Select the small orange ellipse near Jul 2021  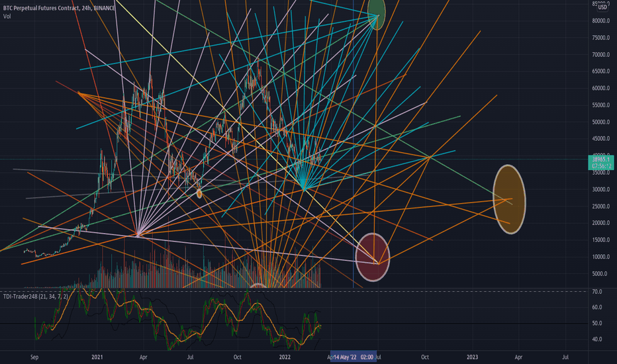(x=199, y=193)
